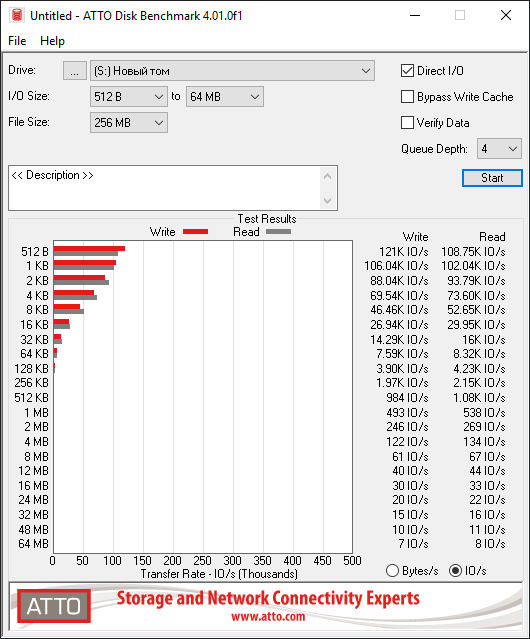Click the '64 MB' row label in chart

coord(33,544)
